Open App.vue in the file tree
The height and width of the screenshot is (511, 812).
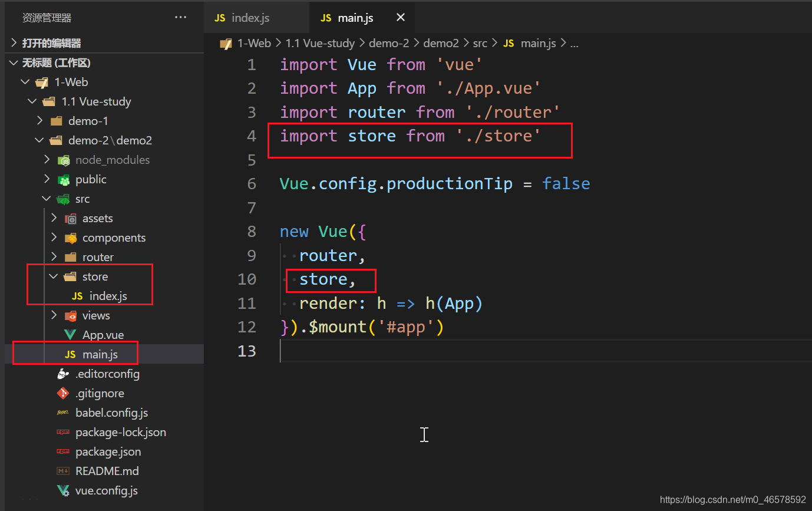[104, 335]
